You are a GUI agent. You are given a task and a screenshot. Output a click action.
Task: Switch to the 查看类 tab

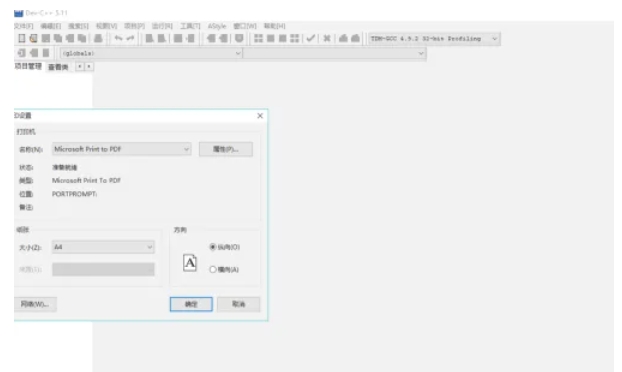coord(58,67)
